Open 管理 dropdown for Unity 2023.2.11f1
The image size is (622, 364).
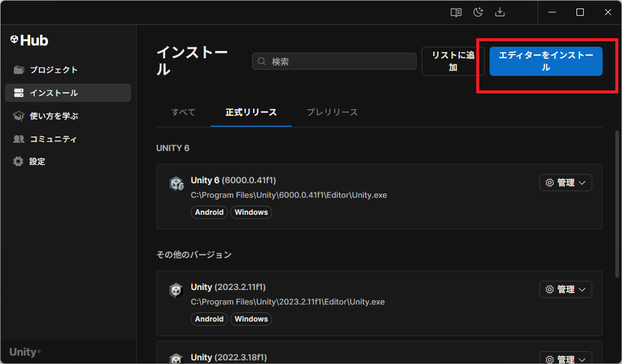tap(566, 289)
